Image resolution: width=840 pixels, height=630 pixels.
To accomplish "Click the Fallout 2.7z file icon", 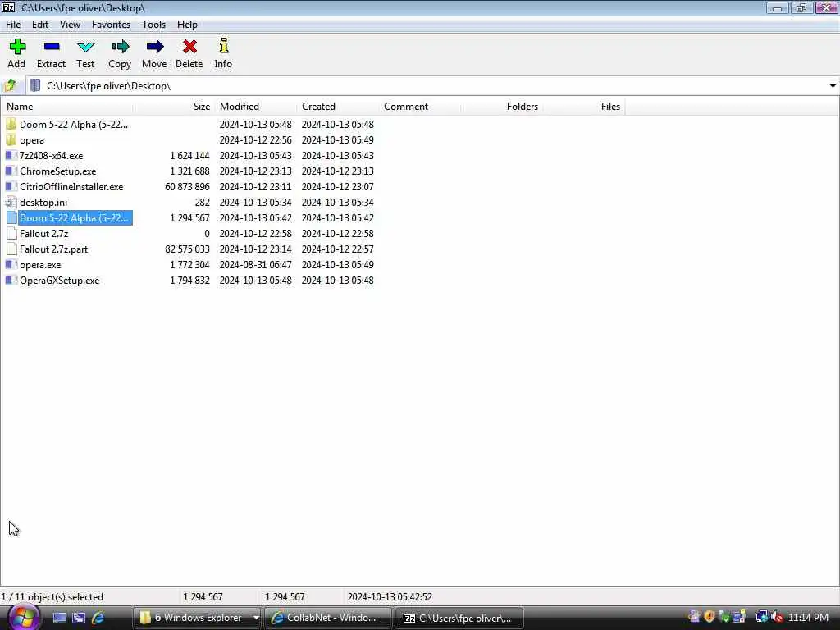I will tap(11, 234).
